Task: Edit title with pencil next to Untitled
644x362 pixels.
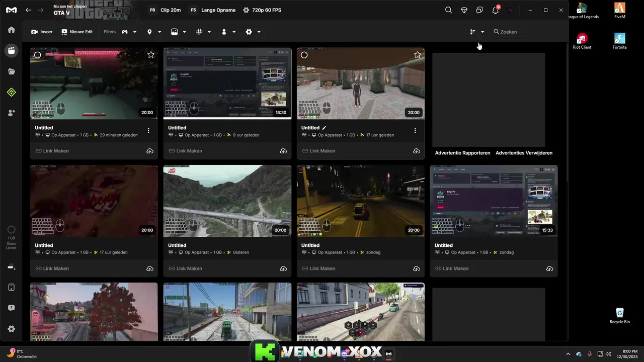Action: click(324, 128)
